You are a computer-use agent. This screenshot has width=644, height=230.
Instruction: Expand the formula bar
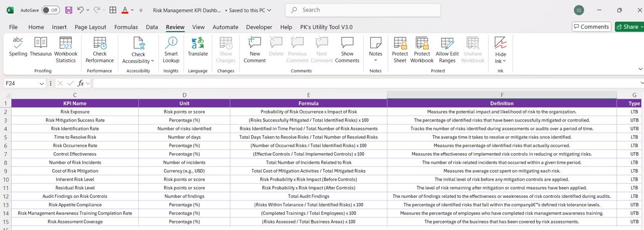point(641,83)
